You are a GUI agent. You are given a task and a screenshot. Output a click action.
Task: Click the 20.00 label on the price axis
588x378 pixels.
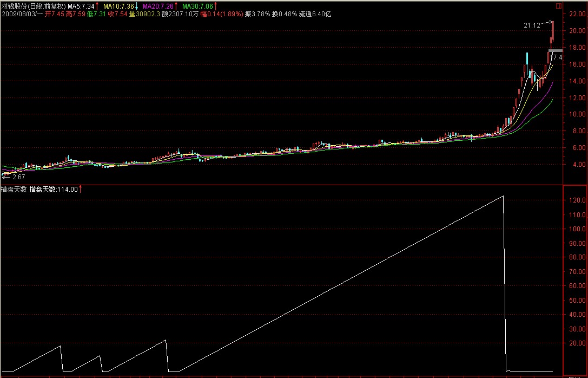coord(577,31)
